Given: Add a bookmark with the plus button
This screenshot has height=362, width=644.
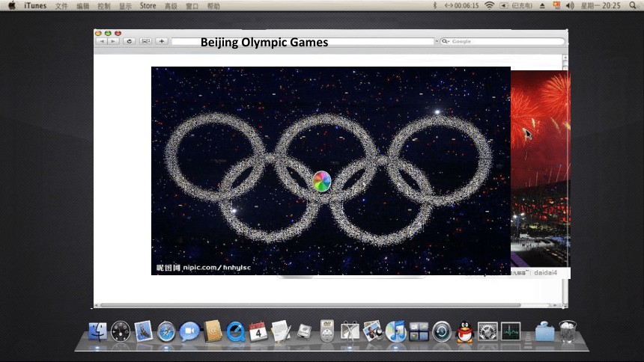Looking at the screenshot, I should pos(162,41).
